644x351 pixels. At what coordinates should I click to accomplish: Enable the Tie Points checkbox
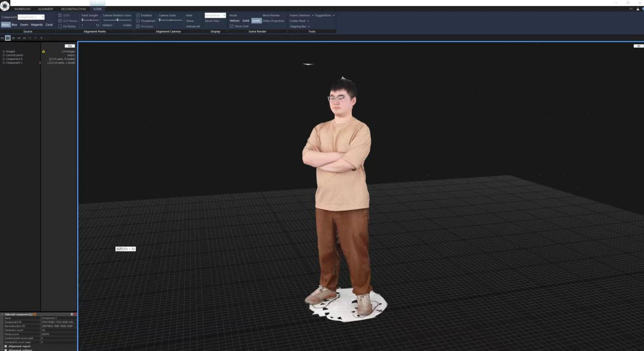(60, 26)
